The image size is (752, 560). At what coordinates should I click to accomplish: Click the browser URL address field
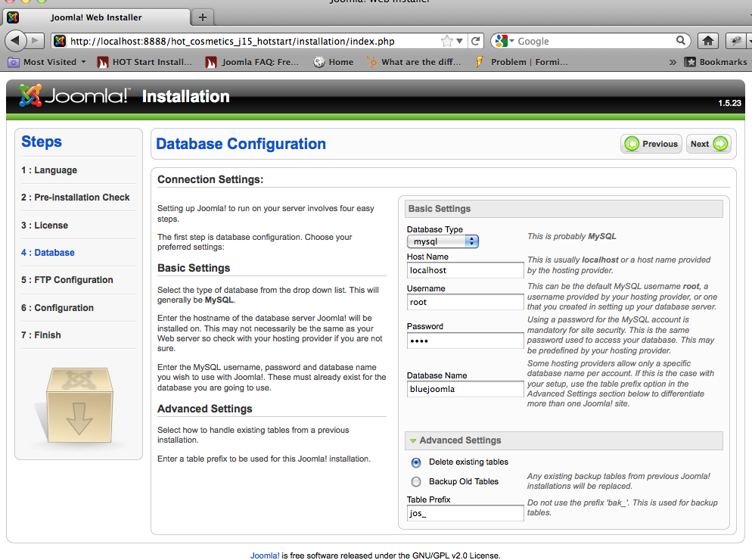coord(253,42)
